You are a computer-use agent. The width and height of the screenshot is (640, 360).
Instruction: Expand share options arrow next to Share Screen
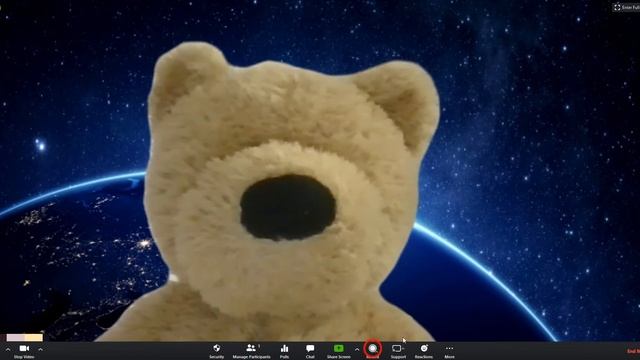coord(357,349)
